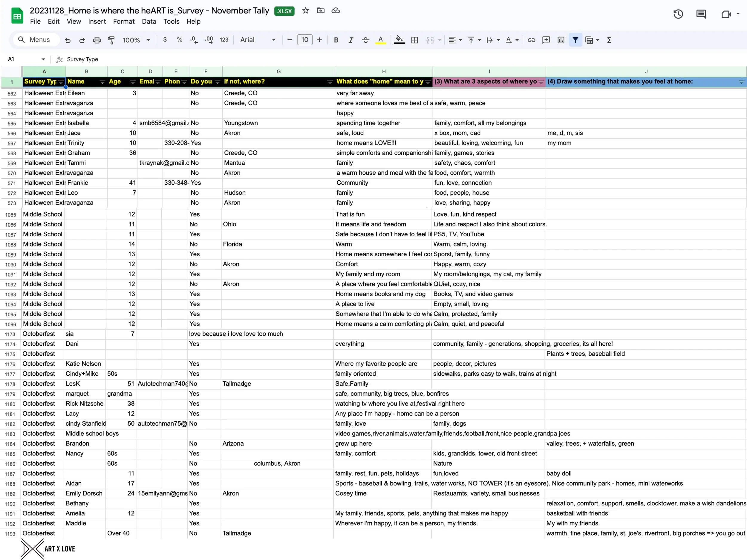This screenshot has width=747, height=560.
Task: Click the Insert chart icon
Action: [561, 40]
